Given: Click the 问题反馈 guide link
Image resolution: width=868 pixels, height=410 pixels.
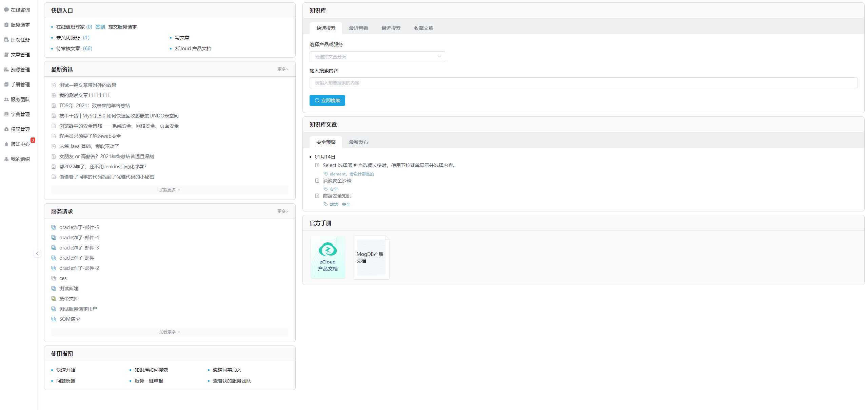Looking at the screenshot, I should coord(66,381).
